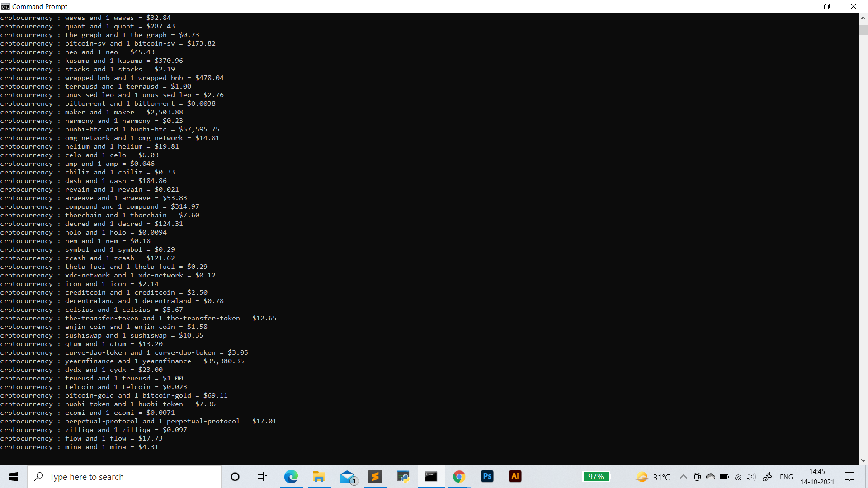Click the 'yearnfinance = $35,380.35' line

122,361
